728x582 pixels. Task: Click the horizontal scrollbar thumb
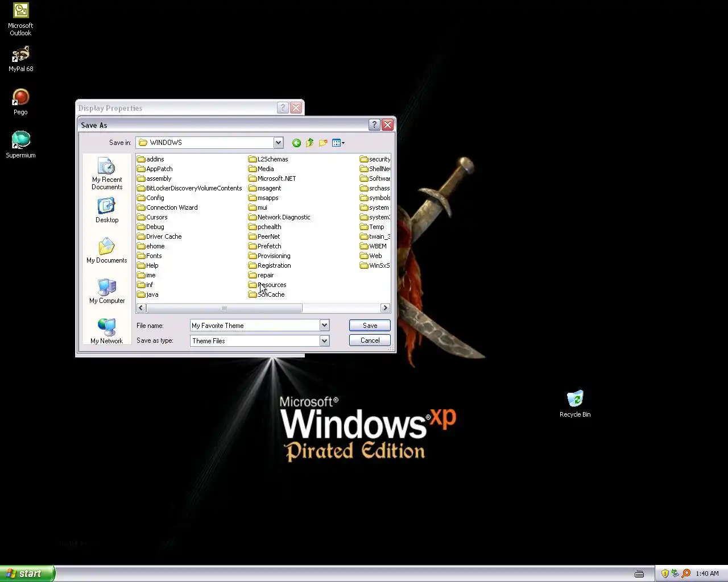click(x=224, y=308)
